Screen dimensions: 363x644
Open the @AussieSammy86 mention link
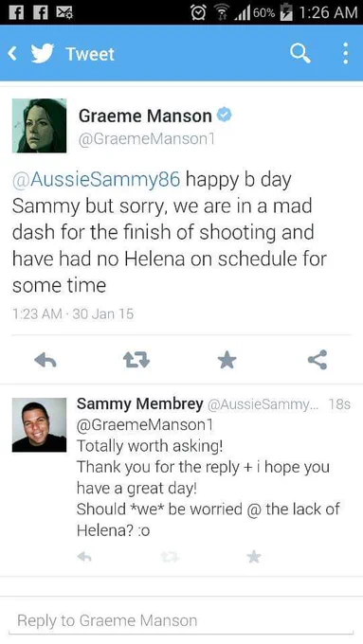point(96,180)
